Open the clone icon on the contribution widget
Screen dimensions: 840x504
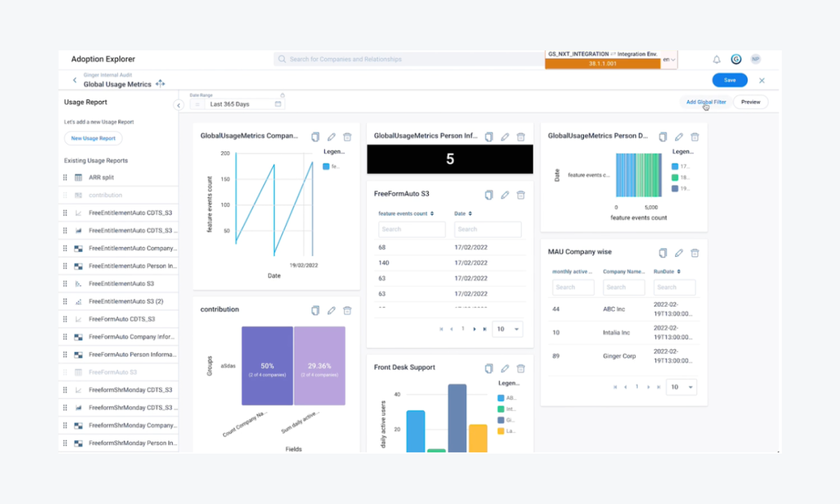[315, 310]
